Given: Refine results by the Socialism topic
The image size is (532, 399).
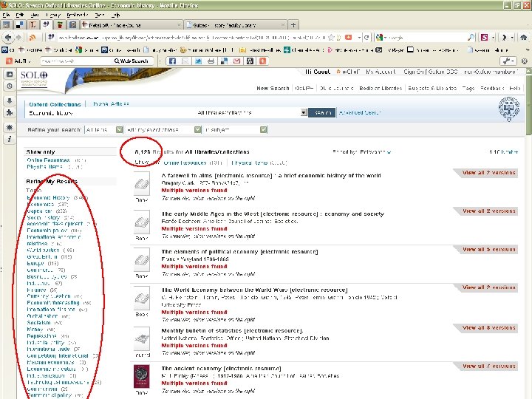Looking at the screenshot, I should (x=38, y=323).
